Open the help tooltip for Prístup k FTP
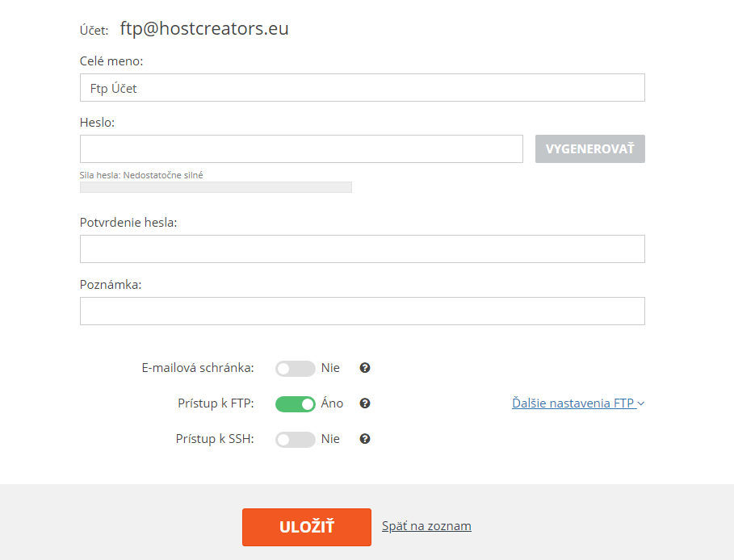The image size is (734, 560). [x=365, y=403]
